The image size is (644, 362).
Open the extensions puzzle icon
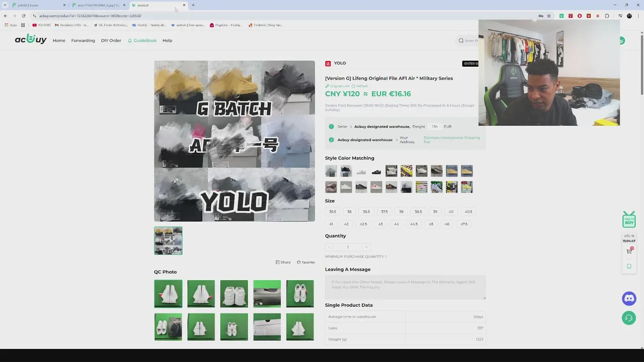coord(607,16)
